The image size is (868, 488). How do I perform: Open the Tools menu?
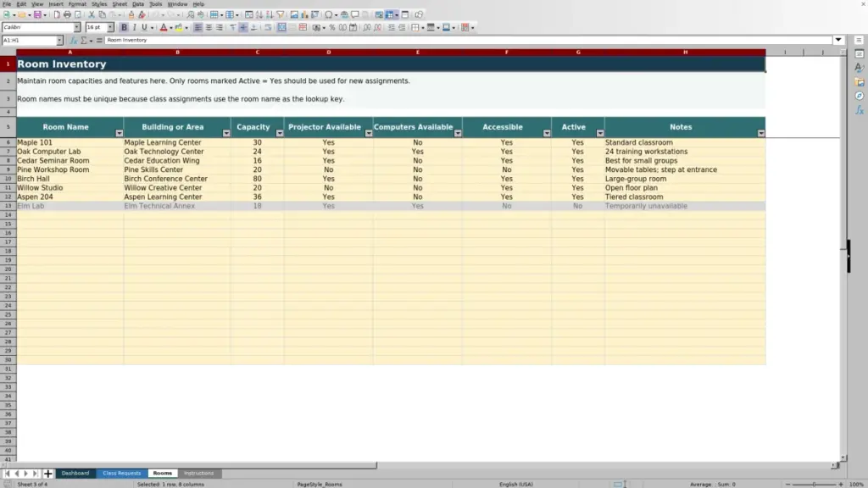click(156, 4)
